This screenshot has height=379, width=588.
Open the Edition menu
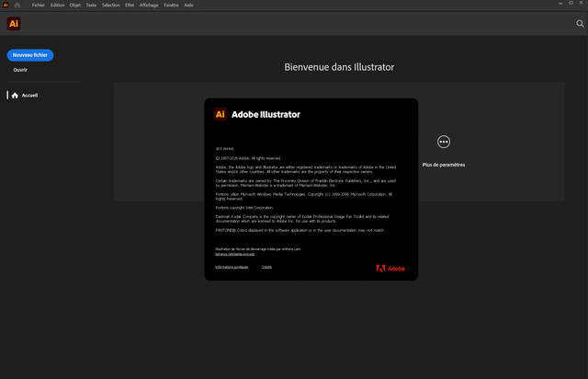57,5
